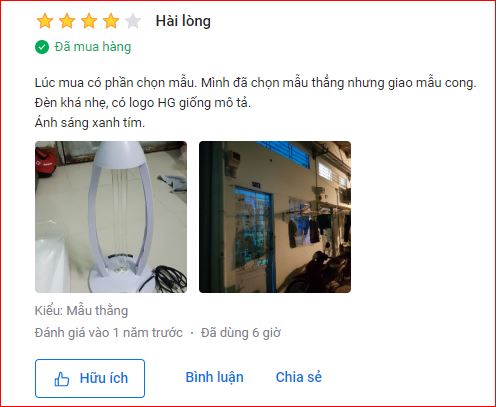Click the fourth yellow rating star
Screen dimensions: 496x407
point(111,21)
